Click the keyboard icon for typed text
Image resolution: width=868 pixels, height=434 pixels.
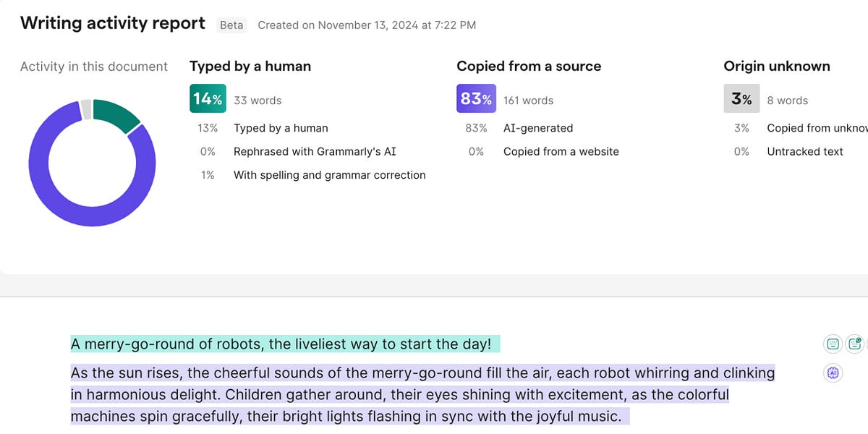833,343
